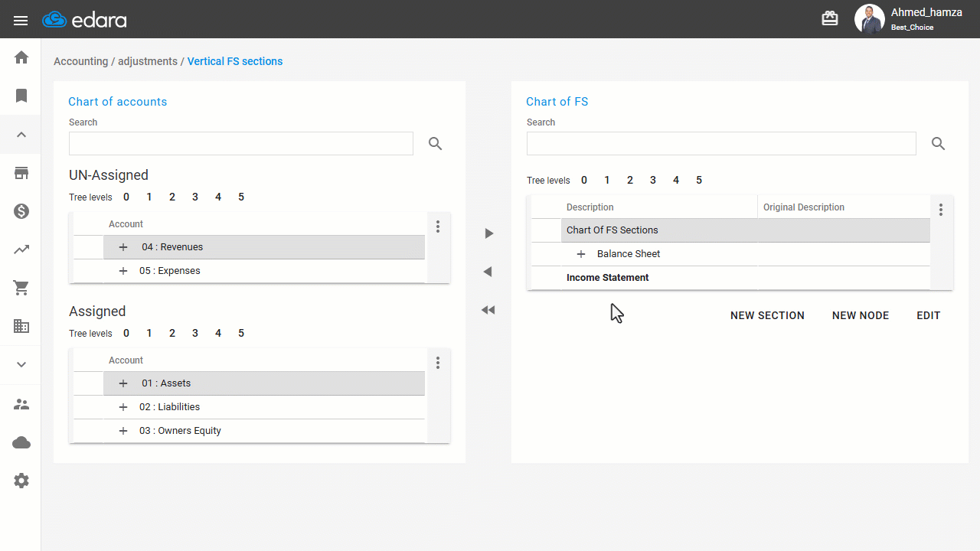Open settings gear in sidebar
This screenshot has height=551, width=980.
21,481
